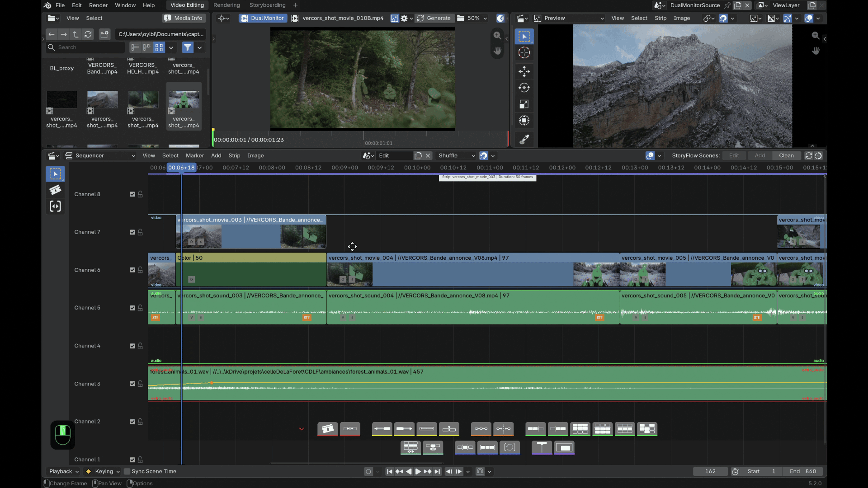Refresh the file browser listing
The width and height of the screenshot is (868, 488).
coord(88,34)
